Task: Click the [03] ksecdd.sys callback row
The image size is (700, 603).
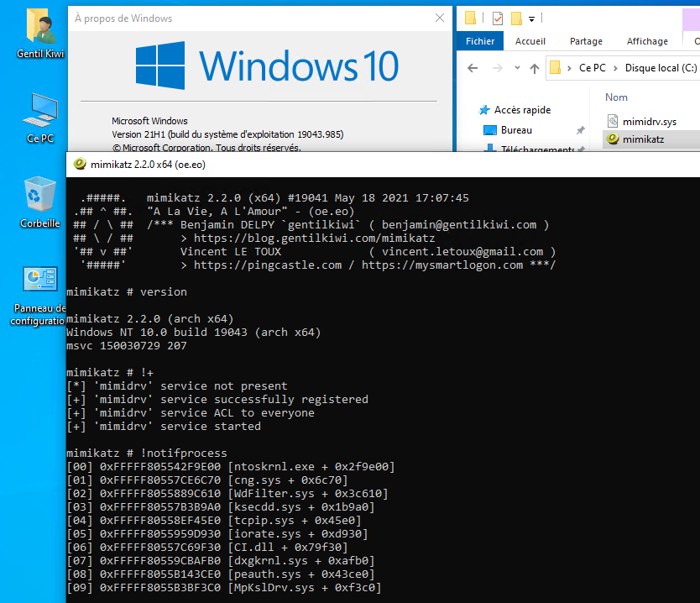Action: (x=221, y=506)
